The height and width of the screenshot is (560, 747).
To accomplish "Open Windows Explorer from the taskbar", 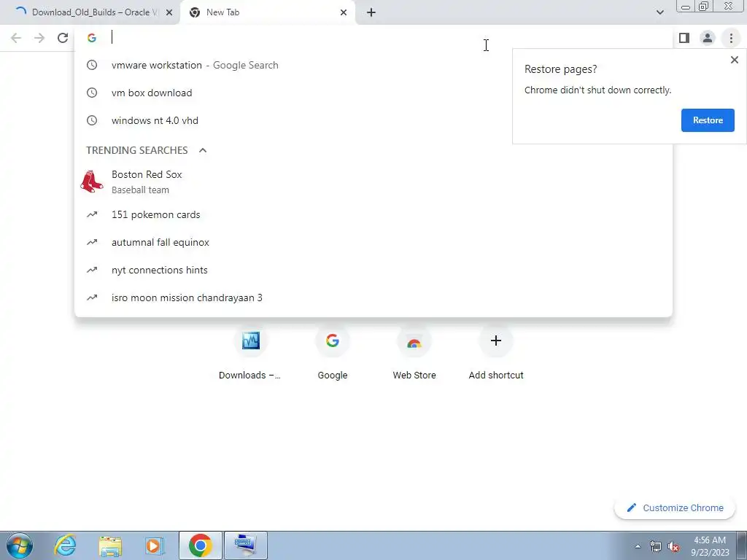I will (110, 545).
